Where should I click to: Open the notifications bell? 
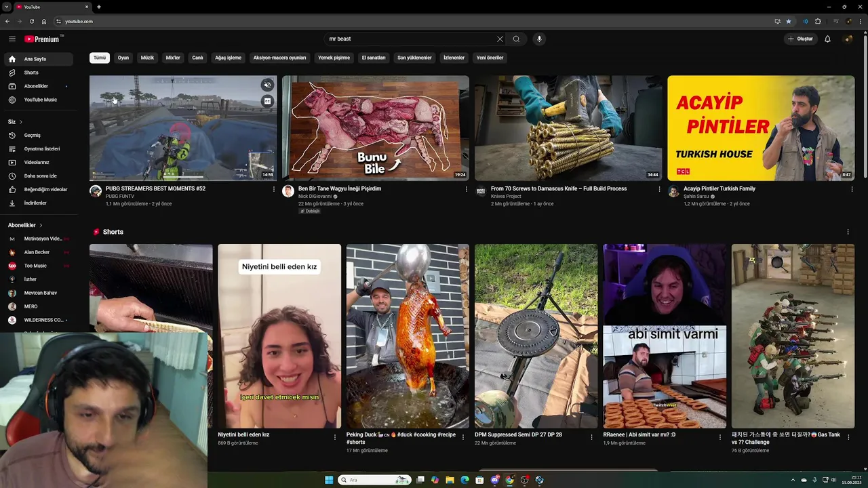point(827,39)
